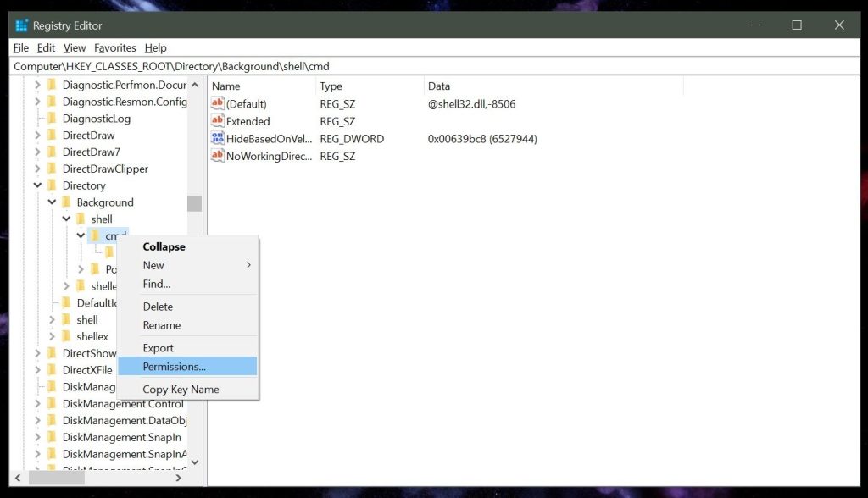Viewport: 868px width, 498px height.
Task: Click the Background folder icon
Action: [x=67, y=202]
